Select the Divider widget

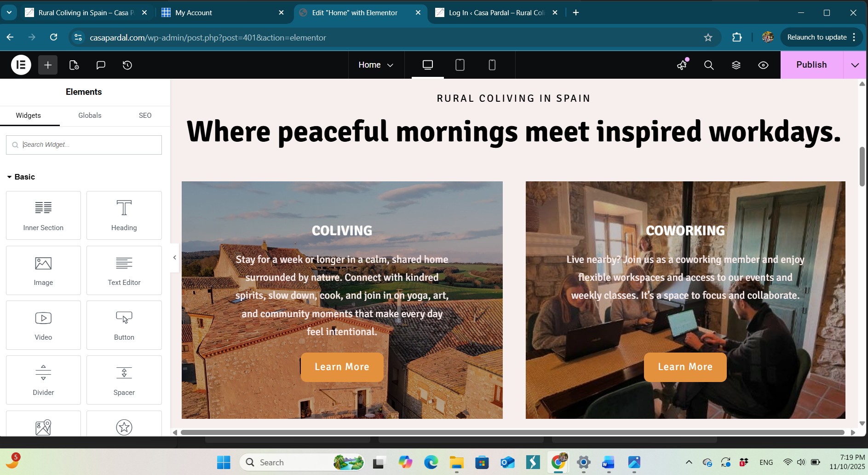[x=43, y=380]
